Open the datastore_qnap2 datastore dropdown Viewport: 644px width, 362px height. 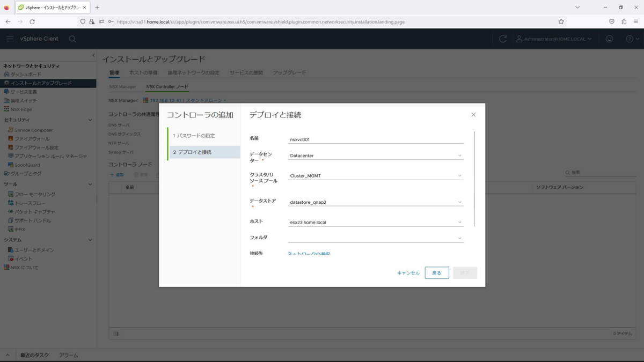click(x=376, y=202)
